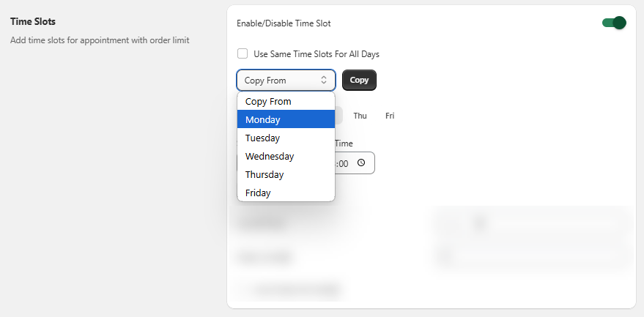Collapse the Copy From select box
This screenshot has width=644, height=317.
[x=286, y=81]
